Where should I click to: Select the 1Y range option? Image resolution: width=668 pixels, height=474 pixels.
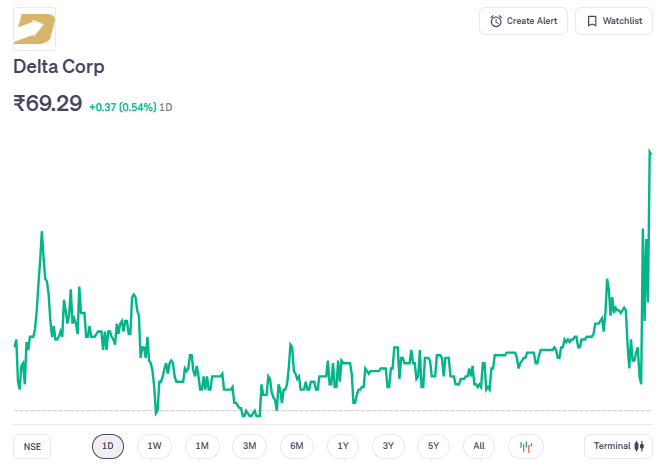(343, 446)
